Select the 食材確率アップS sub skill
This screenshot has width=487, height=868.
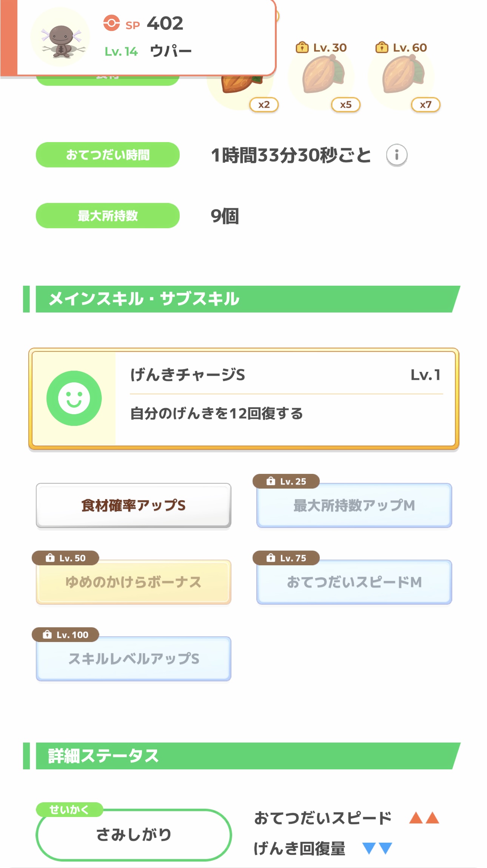[x=133, y=505]
